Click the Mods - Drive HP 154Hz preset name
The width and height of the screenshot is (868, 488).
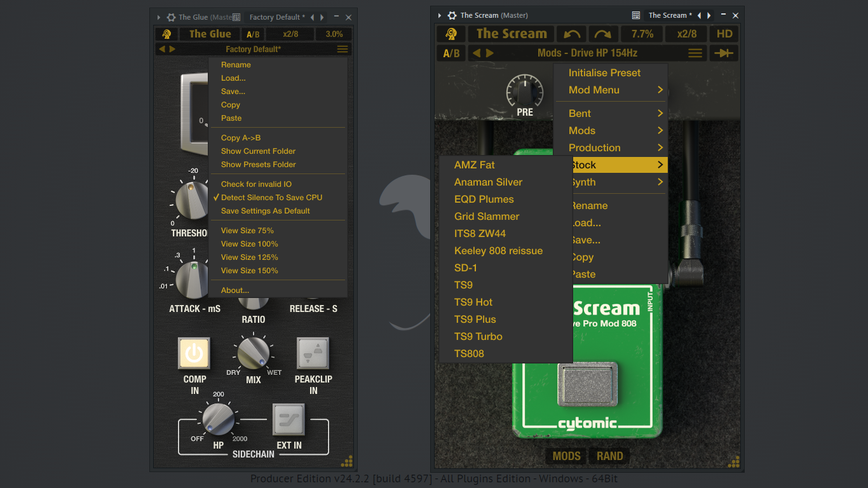587,53
